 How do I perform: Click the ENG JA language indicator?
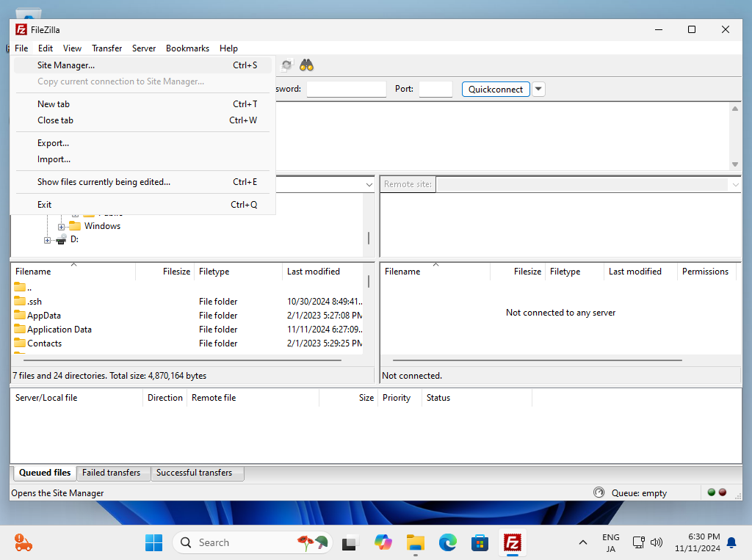coord(610,542)
